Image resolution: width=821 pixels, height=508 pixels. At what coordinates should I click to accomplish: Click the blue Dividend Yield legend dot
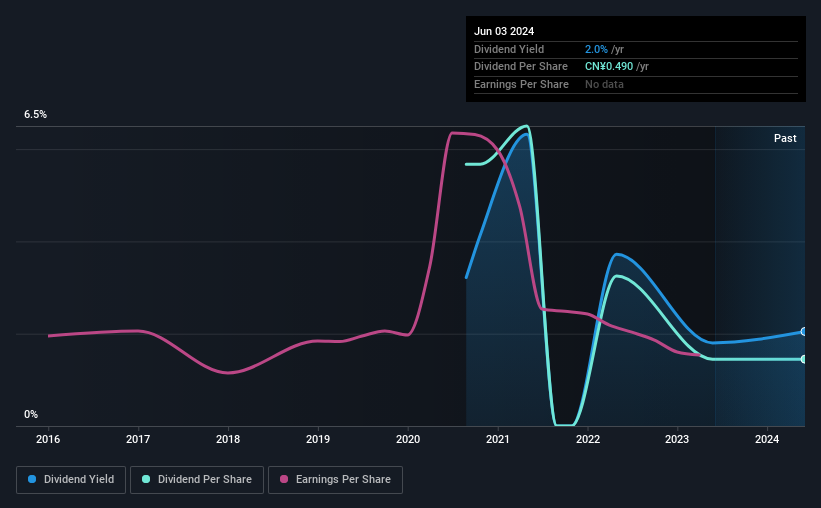pos(32,479)
